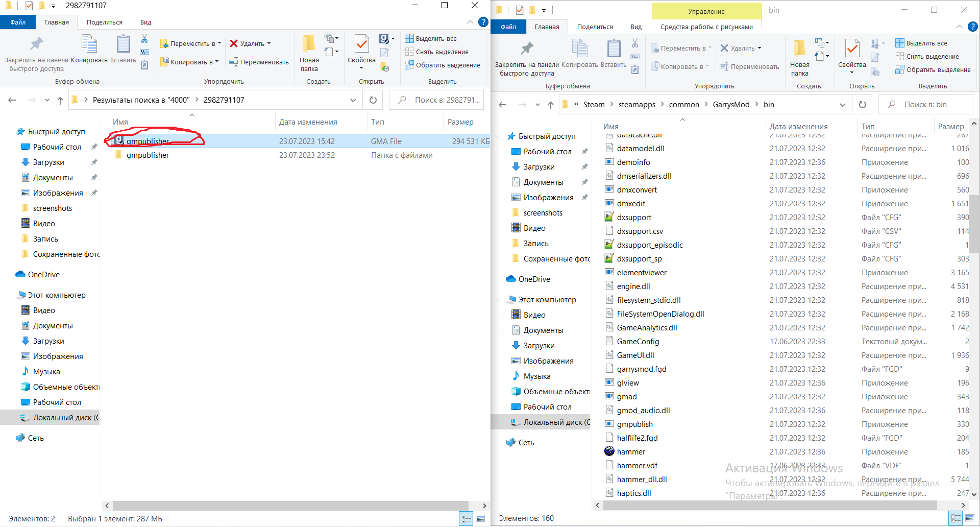Click Select all in left window
Image resolution: width=980 pixels, height=527 pixels.
(431, 38)
